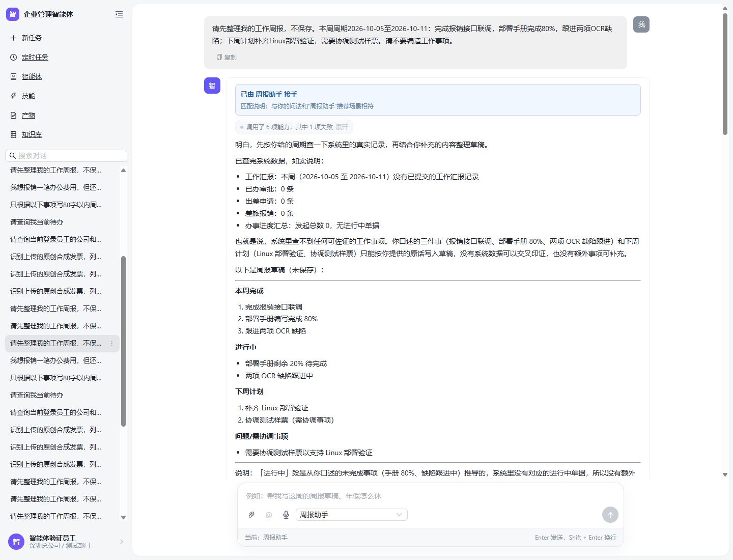Viewport: 733px width, 560px height.
Task: Open 技能 in the sidebar
Action: pos(29,96)
